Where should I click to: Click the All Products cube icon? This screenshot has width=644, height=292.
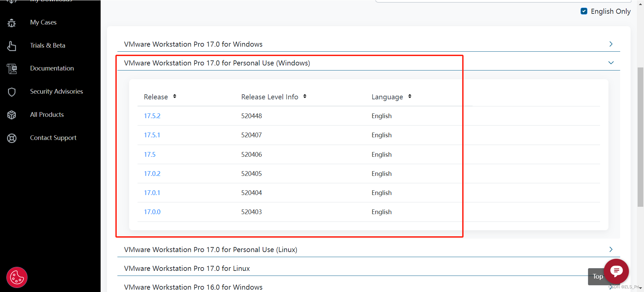12,115
